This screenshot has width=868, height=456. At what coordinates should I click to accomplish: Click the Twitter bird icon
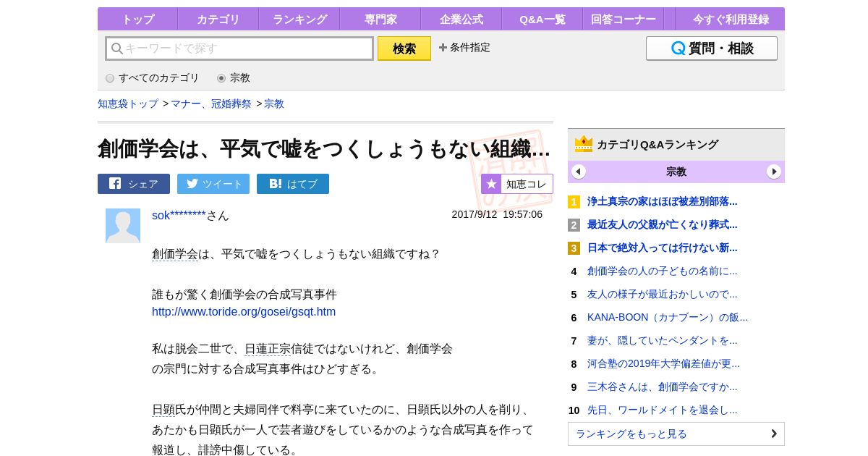pos(192,184)
